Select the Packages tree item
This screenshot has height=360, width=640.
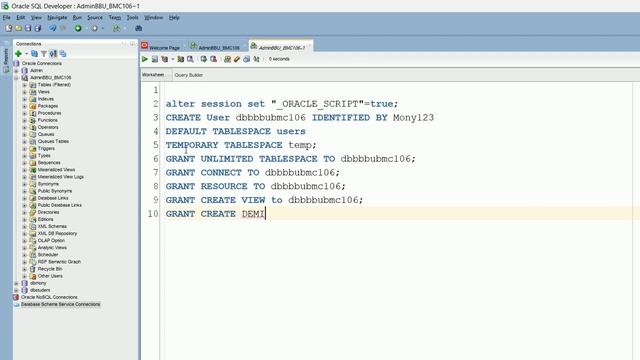tap(47, 106)
